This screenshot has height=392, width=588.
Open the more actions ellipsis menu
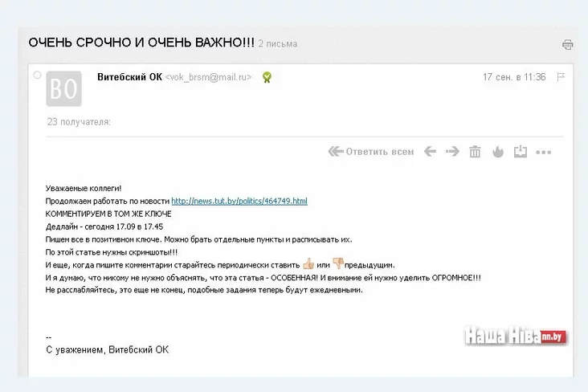point(544,152)
